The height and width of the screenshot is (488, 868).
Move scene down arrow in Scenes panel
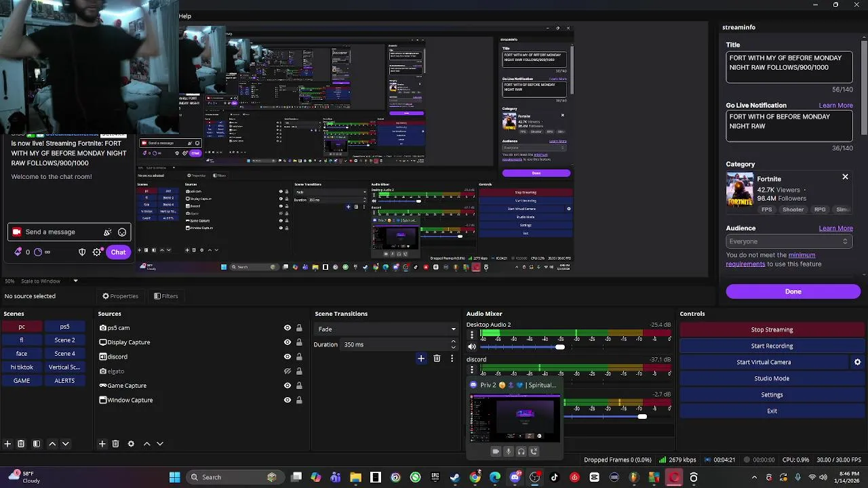pyautogui.click(x=66, y=444)
